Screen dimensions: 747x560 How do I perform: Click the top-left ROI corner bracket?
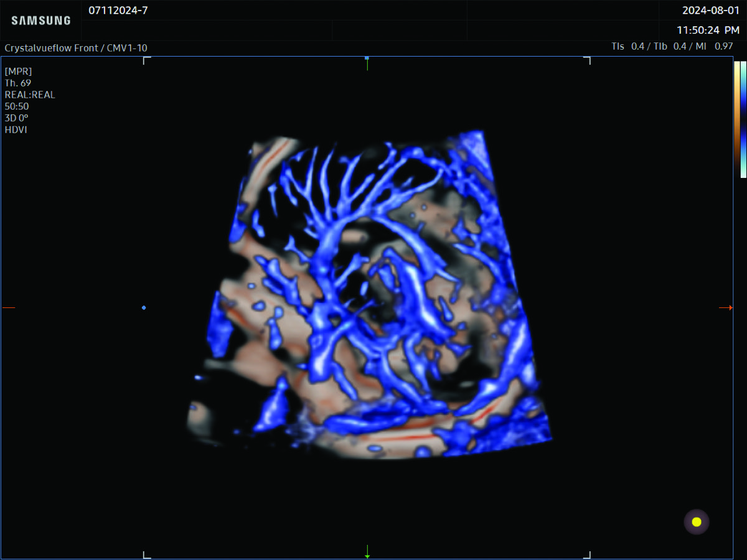coord(146,60)
